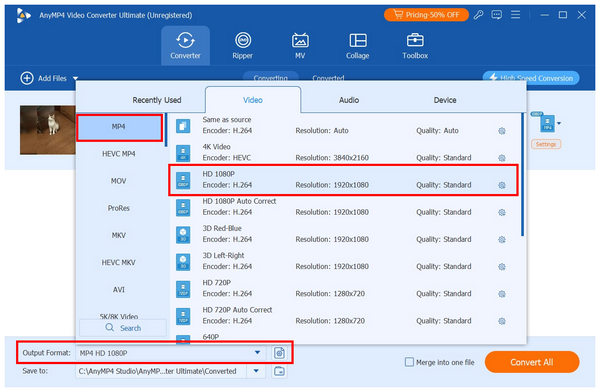
Task: Open the Toolbox module
Action: (415, 46)
